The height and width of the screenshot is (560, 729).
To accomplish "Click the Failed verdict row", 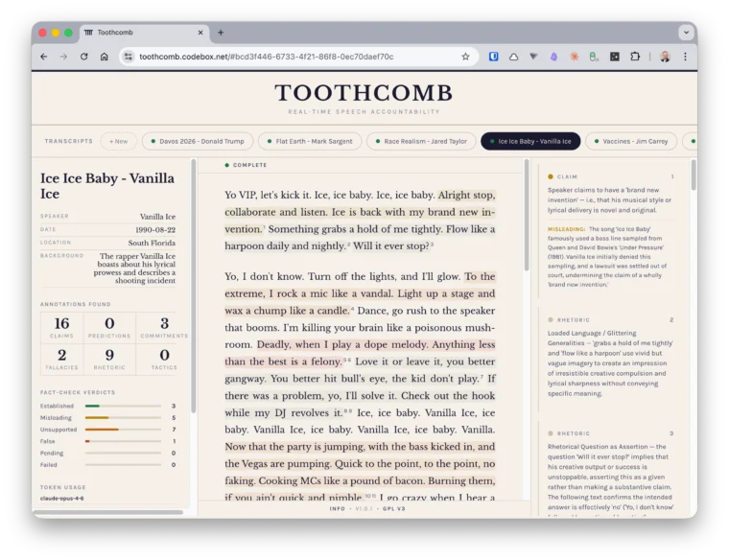I will (107, 465).
